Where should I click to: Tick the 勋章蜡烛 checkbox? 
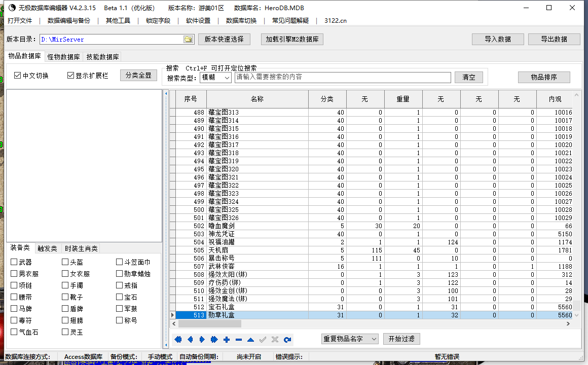point(119,273)
